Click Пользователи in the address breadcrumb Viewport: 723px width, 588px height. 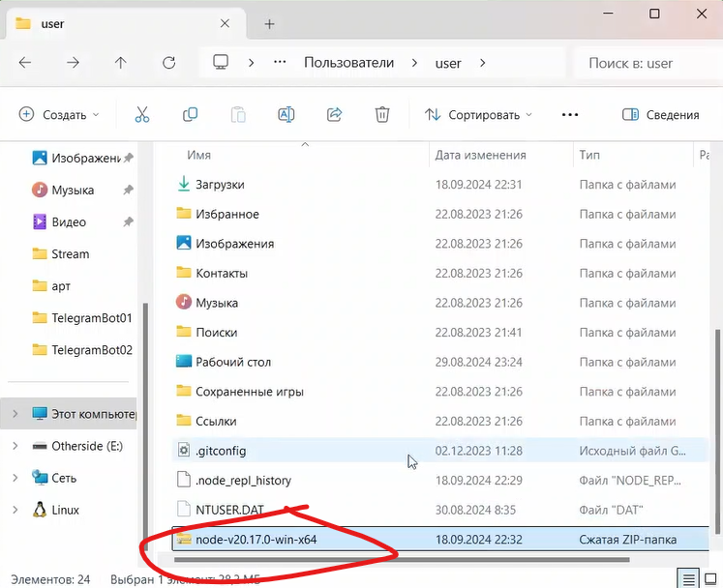point(348,63)
